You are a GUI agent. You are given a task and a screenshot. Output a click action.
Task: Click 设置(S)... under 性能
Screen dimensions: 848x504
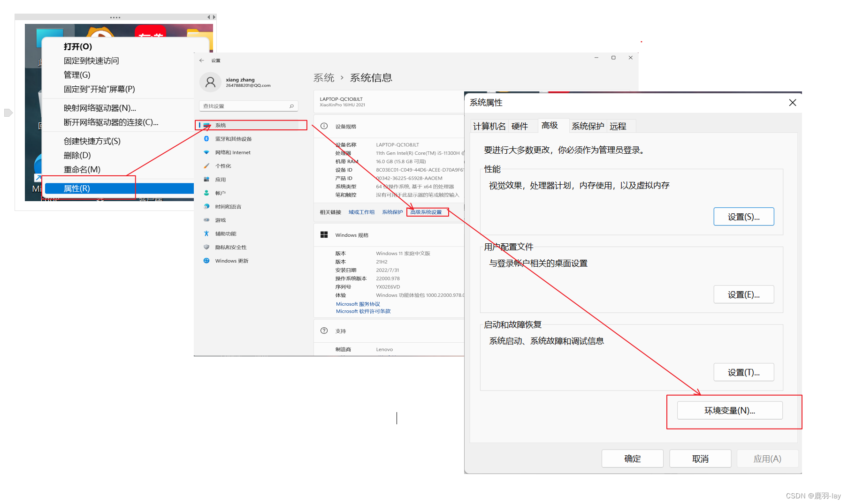[x=744, y=217]
